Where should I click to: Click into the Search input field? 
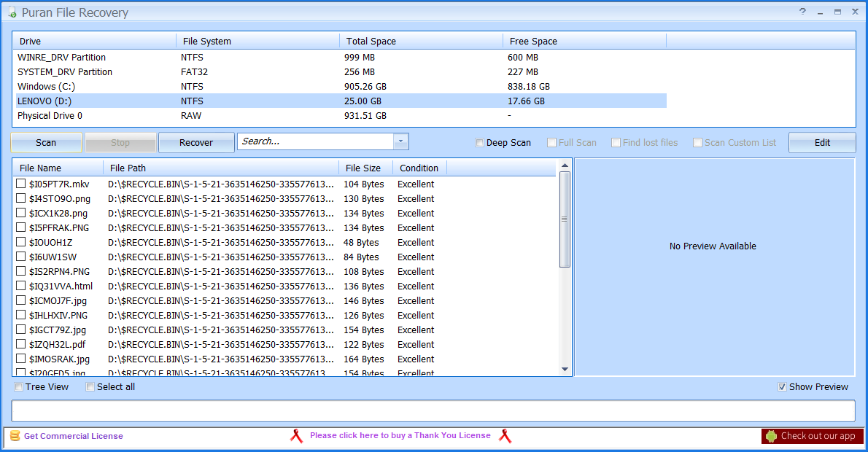click(316, 141)
